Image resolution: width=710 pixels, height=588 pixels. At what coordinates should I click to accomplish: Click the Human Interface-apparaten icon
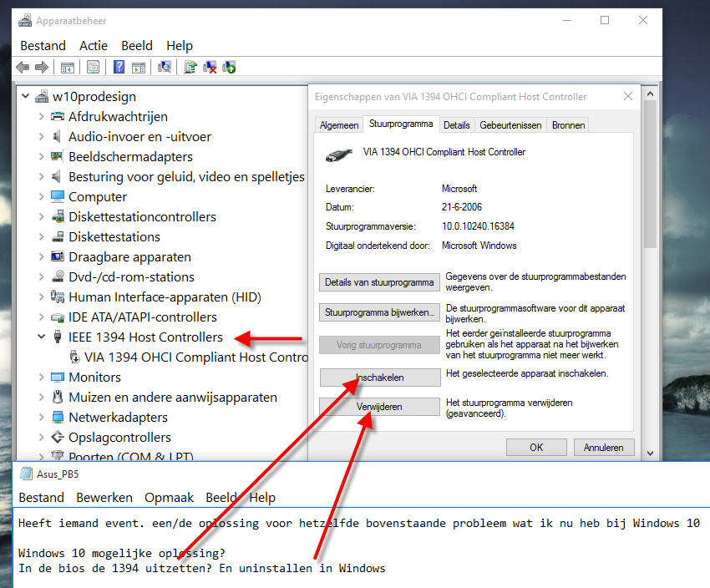58,297
